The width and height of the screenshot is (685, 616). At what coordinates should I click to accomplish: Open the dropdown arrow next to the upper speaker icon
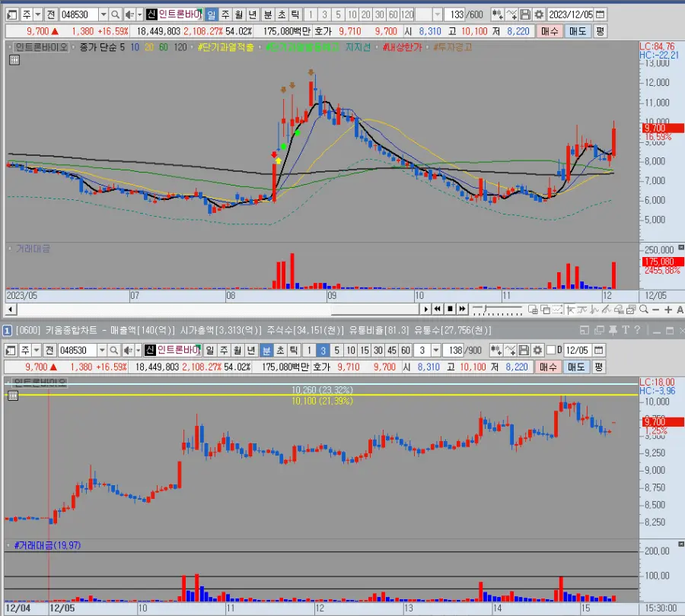(140, 15)
